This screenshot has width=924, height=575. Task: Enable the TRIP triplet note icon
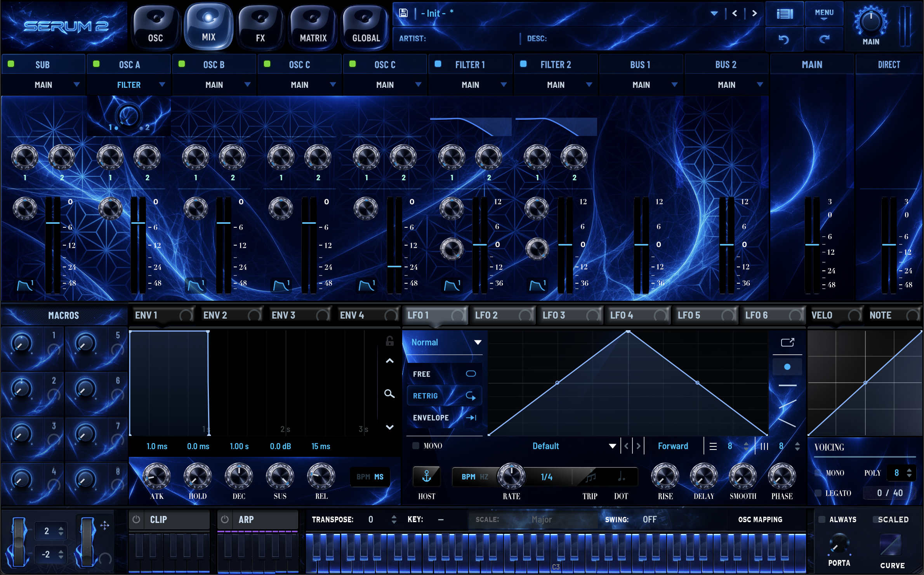(590, 476)
